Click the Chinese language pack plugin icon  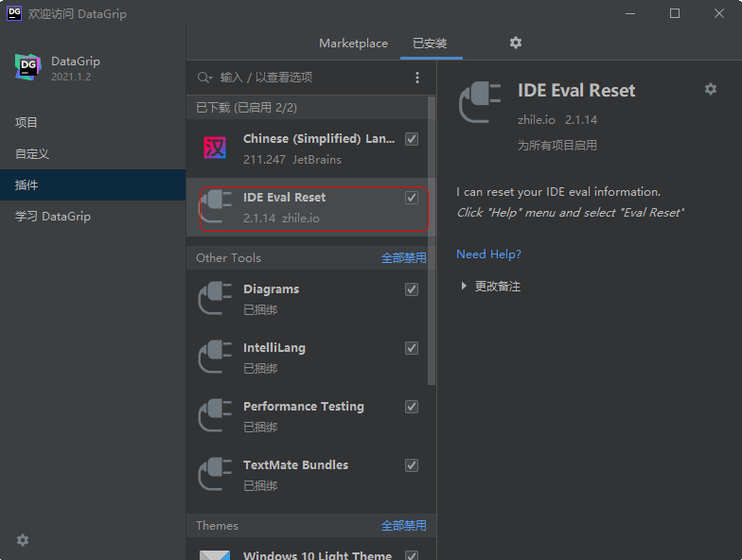coord(215,148)
